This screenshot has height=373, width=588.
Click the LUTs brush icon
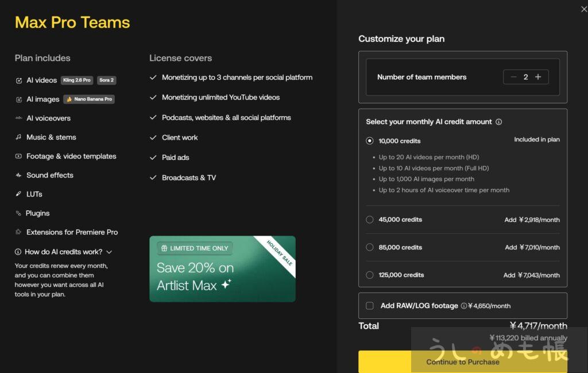(19, 194)
